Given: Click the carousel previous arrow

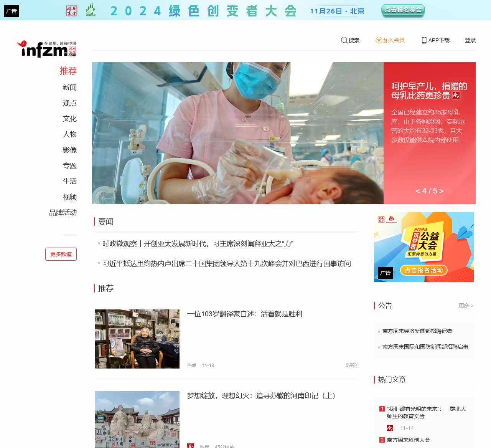Looking at the screenshot, I should [417, 191].
